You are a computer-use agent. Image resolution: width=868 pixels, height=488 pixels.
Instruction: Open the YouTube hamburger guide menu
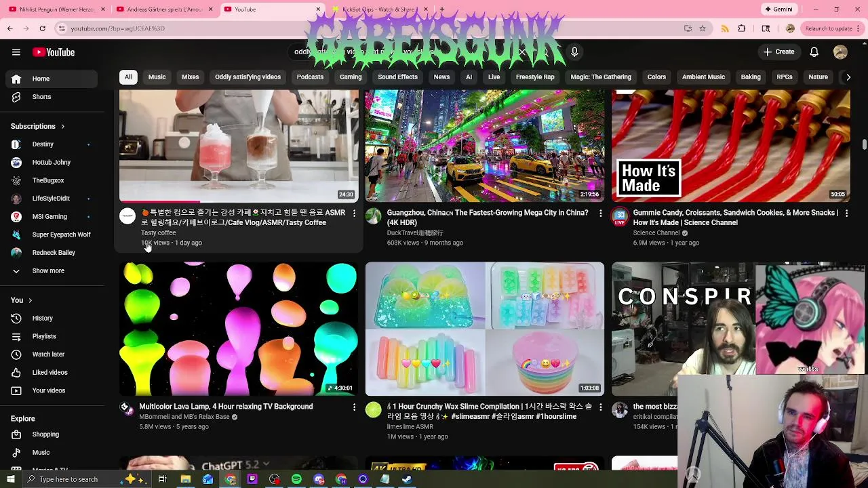tap(16, 52)
